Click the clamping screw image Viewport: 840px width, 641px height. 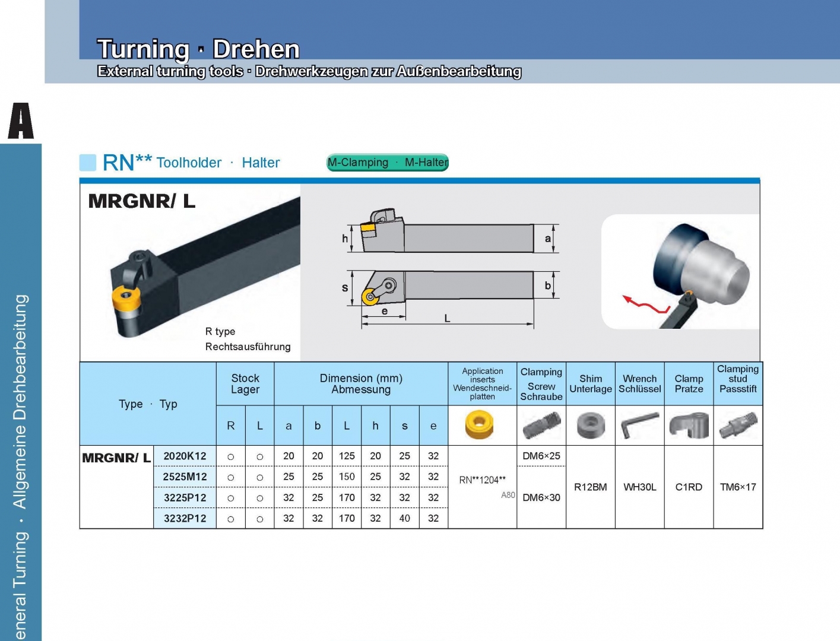tap(541, 426)
